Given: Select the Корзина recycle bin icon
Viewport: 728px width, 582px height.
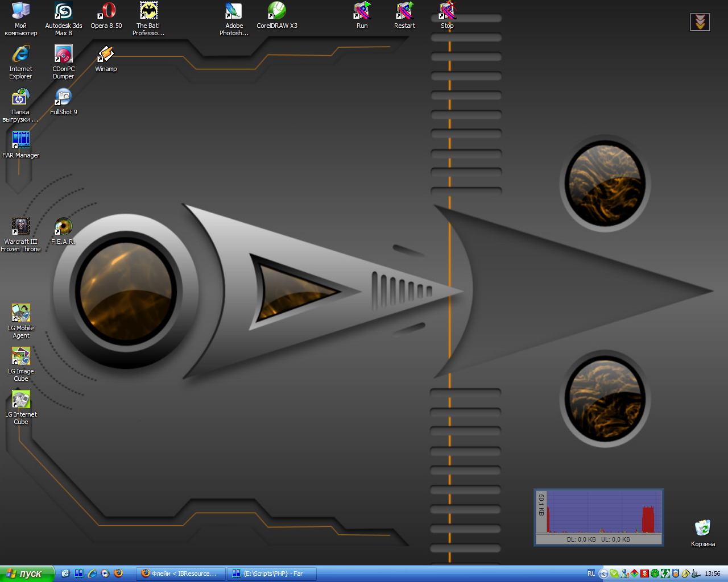Looking at the screenshot, I should pyautogui.click(x=702, y=529).
